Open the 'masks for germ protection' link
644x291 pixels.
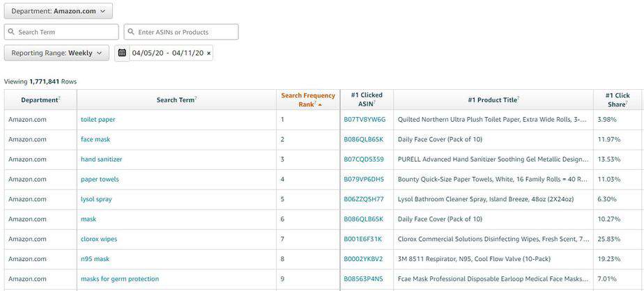tap(119, 279)
